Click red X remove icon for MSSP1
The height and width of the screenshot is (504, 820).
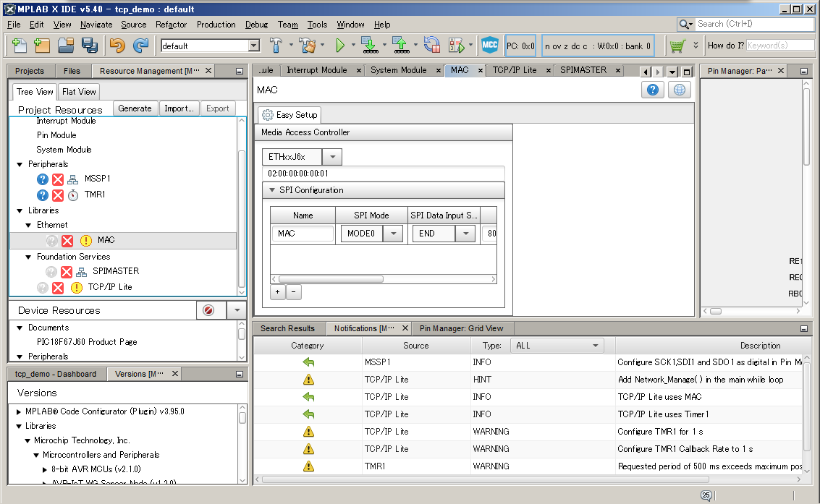point(58,179)
